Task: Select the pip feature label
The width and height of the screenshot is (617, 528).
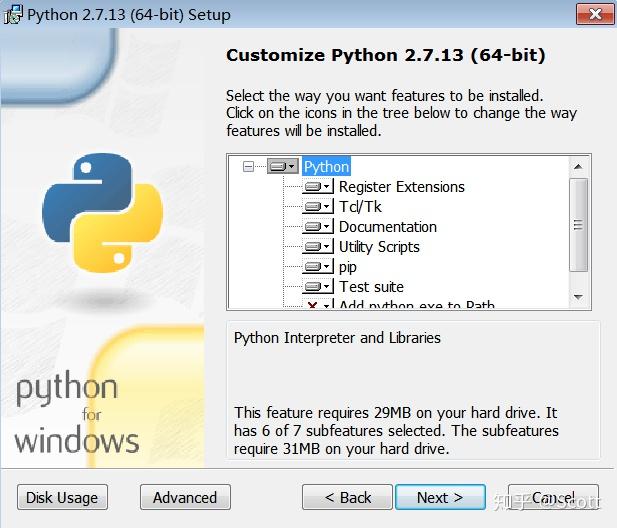Action: click(x=347, y=267)
